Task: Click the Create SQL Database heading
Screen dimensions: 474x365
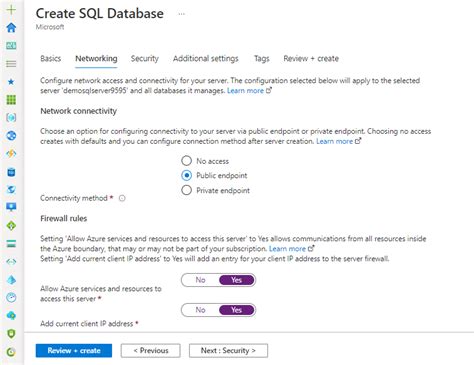Action: click(x=100, y=14)
